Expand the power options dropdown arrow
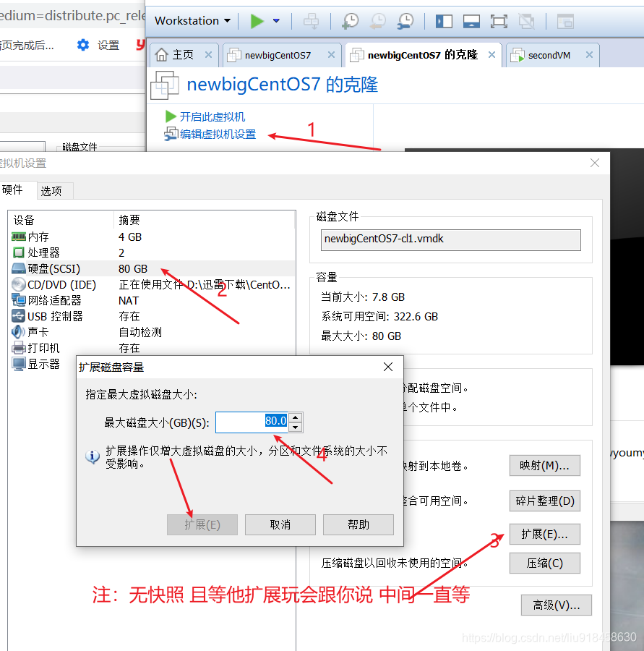Viewport: 644px width, 651px height. click(276, 21)
